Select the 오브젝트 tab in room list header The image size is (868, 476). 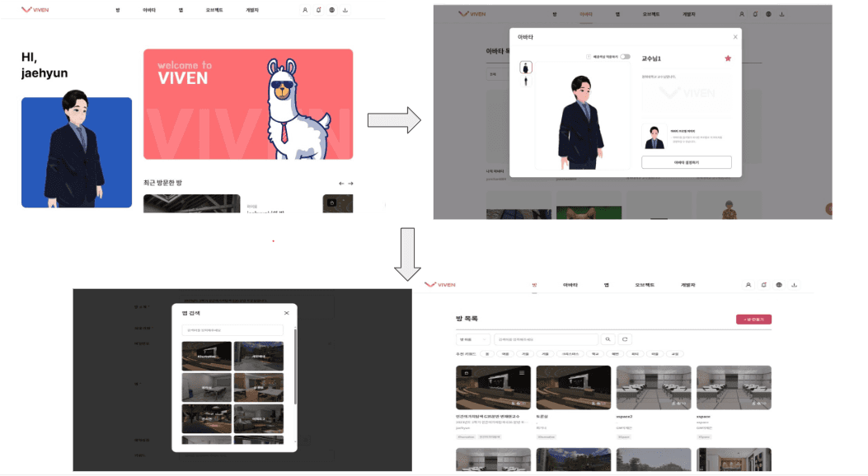click(645, 285)
